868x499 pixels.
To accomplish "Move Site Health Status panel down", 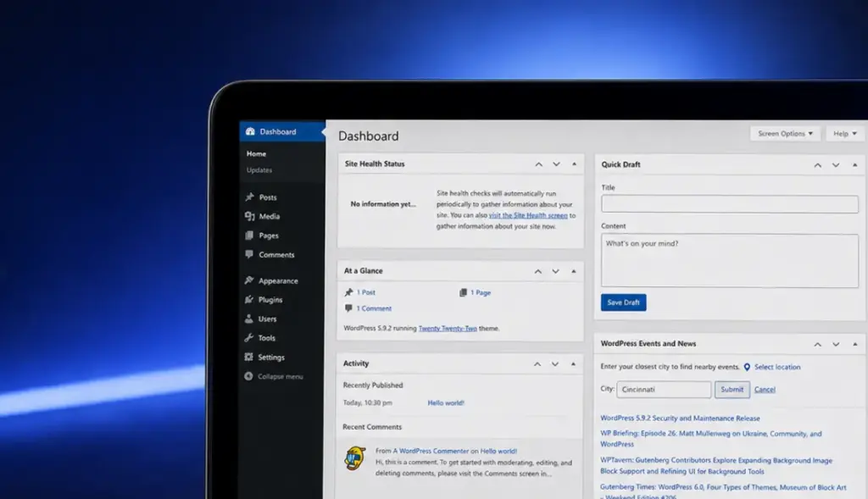I will [x=556, y=164].
